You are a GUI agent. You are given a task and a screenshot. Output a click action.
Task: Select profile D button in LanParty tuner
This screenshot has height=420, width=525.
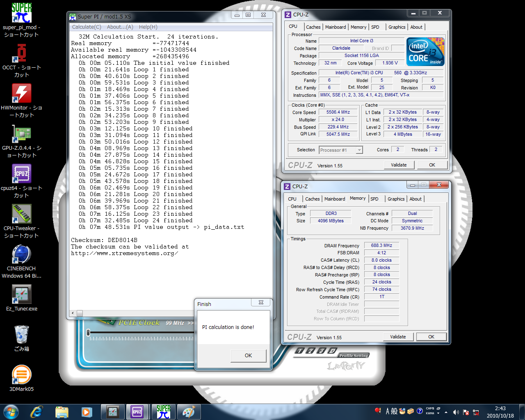[332, 351]
